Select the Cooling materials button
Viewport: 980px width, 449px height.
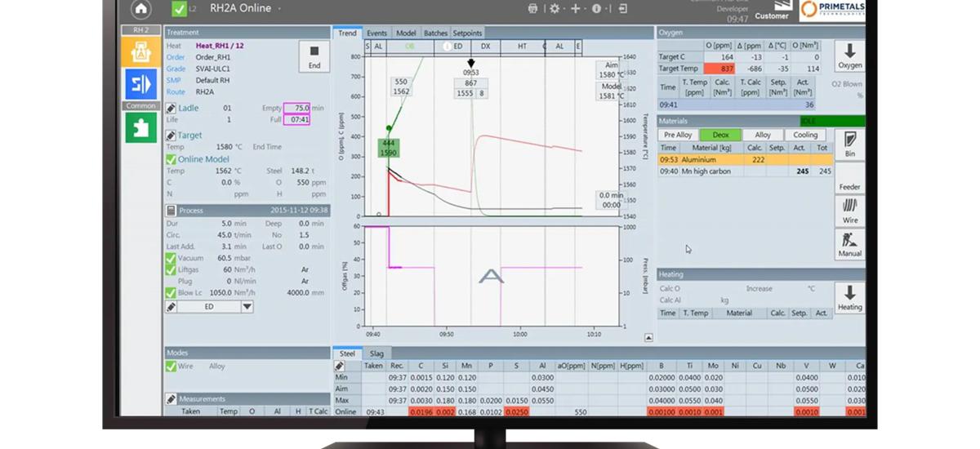(x=805, y=135)
